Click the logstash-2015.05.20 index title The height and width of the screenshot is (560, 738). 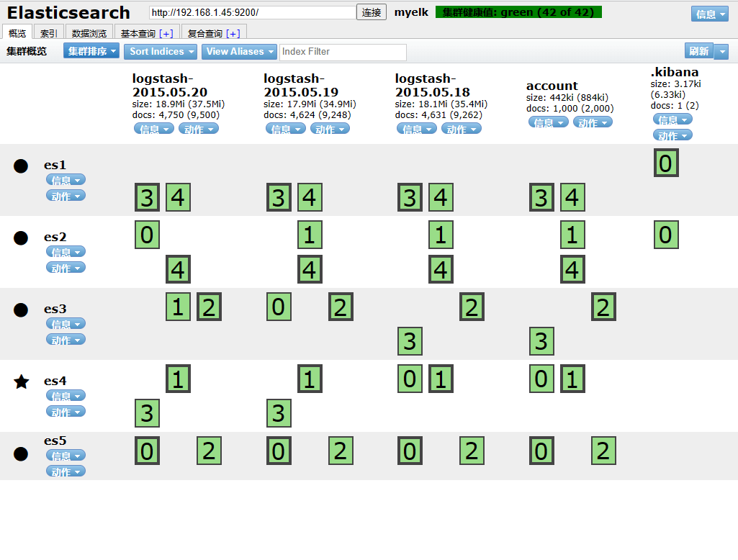170,85
